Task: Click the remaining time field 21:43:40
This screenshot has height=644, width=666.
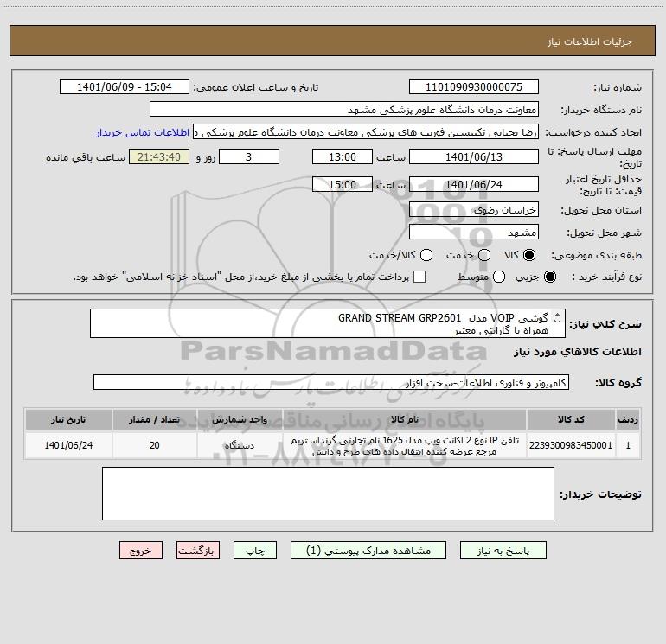Action: pos(159,156)
